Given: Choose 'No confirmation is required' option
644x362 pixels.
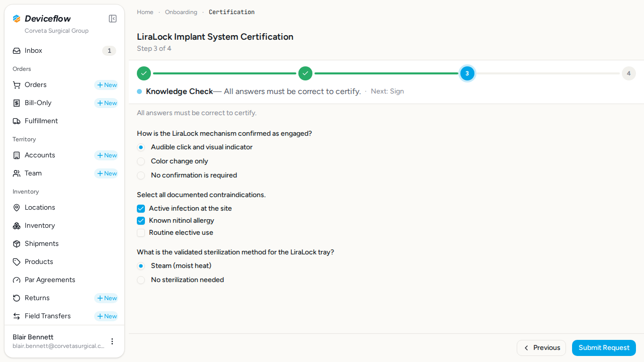Looking at the screenshot, I should click(141, 175).
